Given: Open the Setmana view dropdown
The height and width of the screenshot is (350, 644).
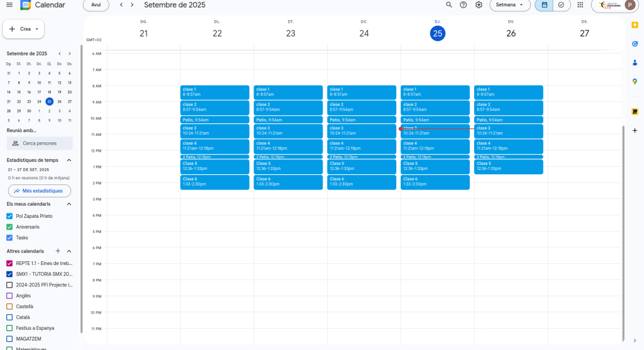Looking at the screenshot, I should (509, 4).
